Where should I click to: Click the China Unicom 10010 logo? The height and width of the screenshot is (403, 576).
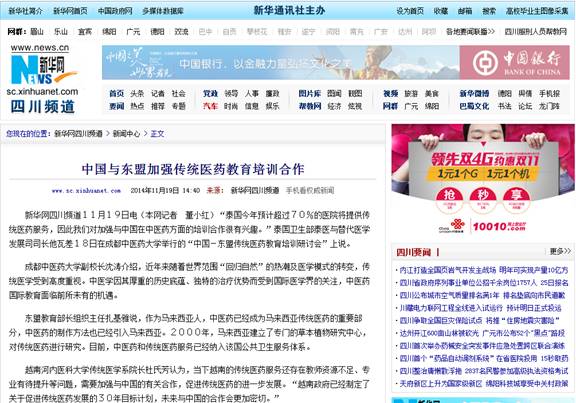(x=482, y=226)
